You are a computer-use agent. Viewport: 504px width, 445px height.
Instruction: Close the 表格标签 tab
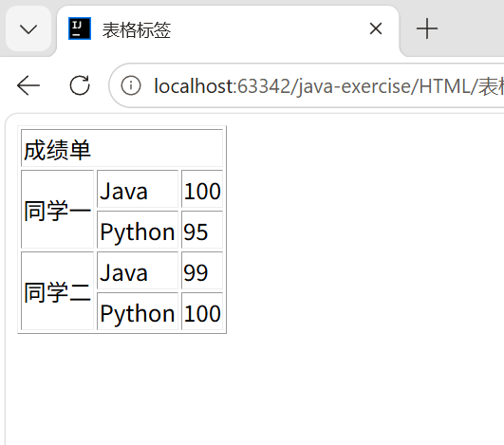(x=376, y=28)
